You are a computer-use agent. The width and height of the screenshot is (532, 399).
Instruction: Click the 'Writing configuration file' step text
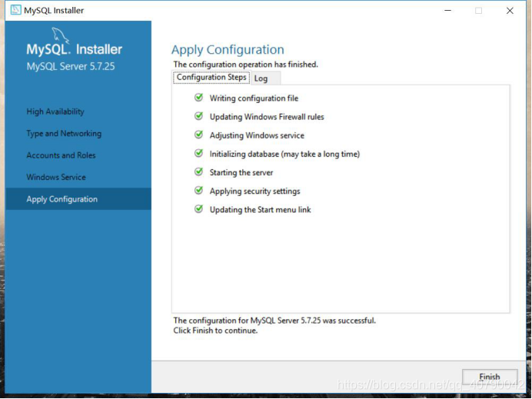click(254, 98)
